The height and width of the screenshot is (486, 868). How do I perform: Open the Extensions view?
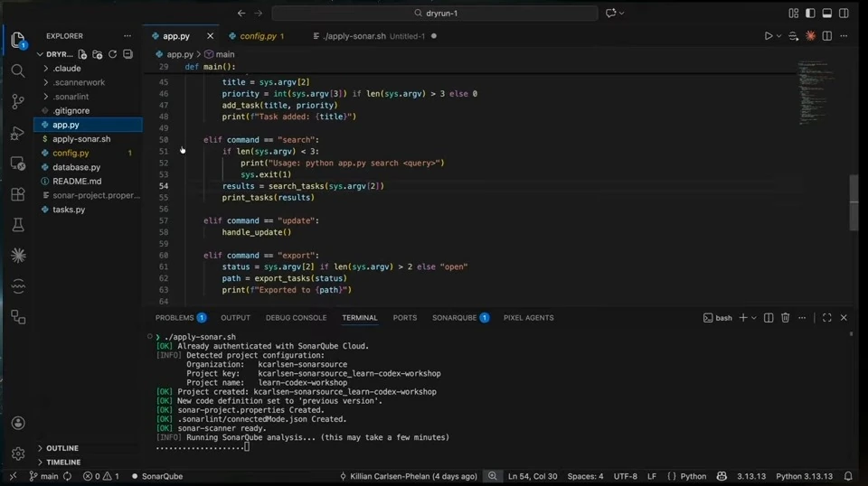point(18,194)
